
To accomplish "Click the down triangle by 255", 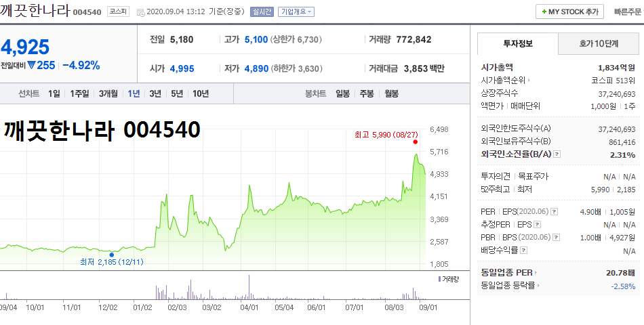I will click(x=31, y=65).
